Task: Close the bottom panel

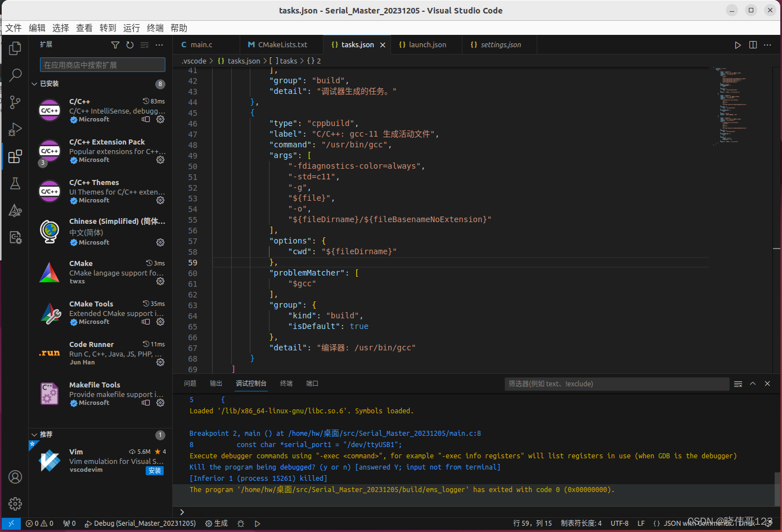Action: [767, 384]
